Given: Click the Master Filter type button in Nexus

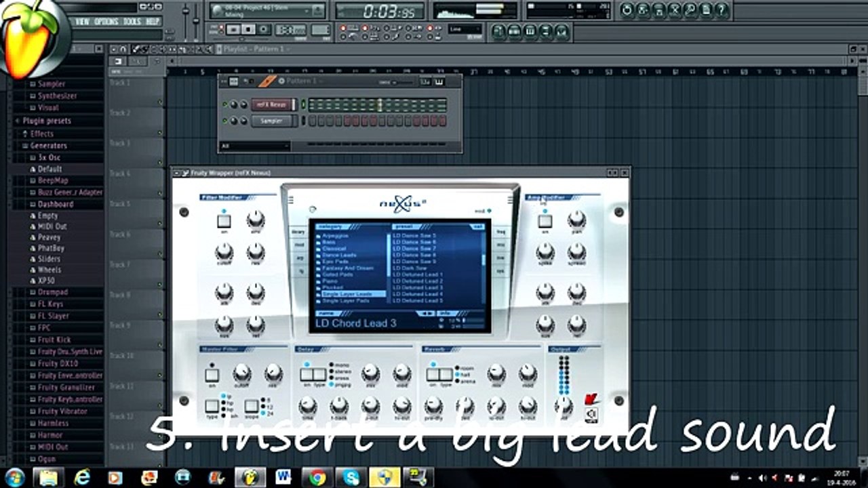Looking at the screenshot, I should pyautogui.click(x=212, y=407).
